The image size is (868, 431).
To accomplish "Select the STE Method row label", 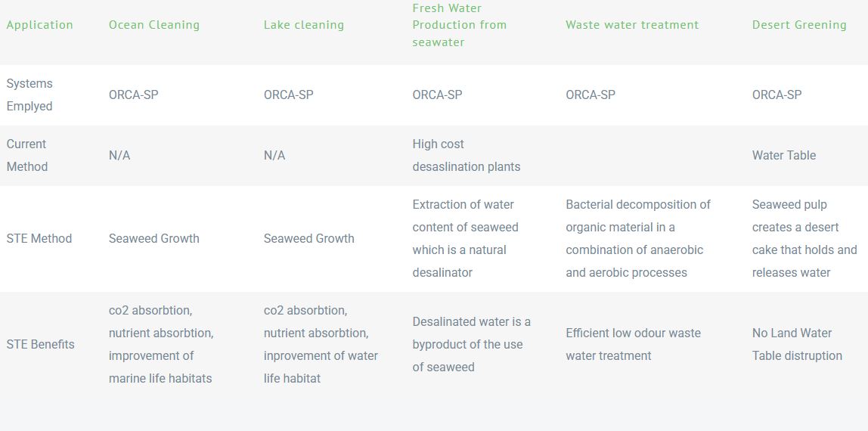I will [x=39, y=238].
